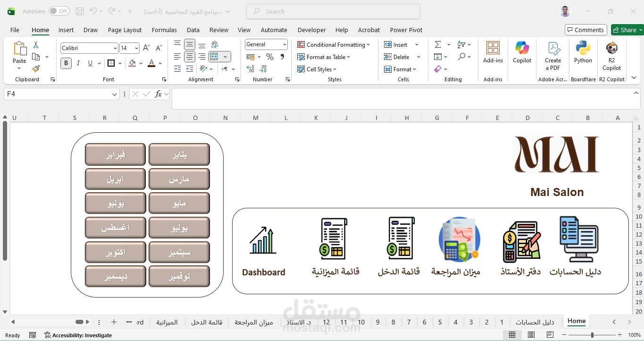644x341 pixels.
Task: Open the General number format dropdown
Action: (284, 44)
